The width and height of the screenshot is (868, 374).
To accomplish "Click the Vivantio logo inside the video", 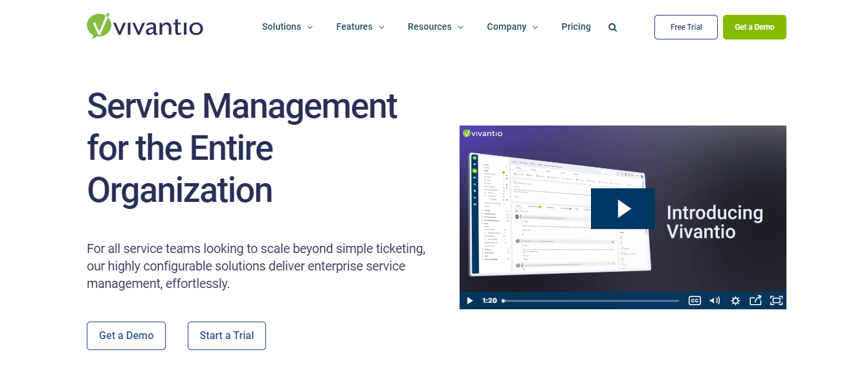I will coord(483,133).
